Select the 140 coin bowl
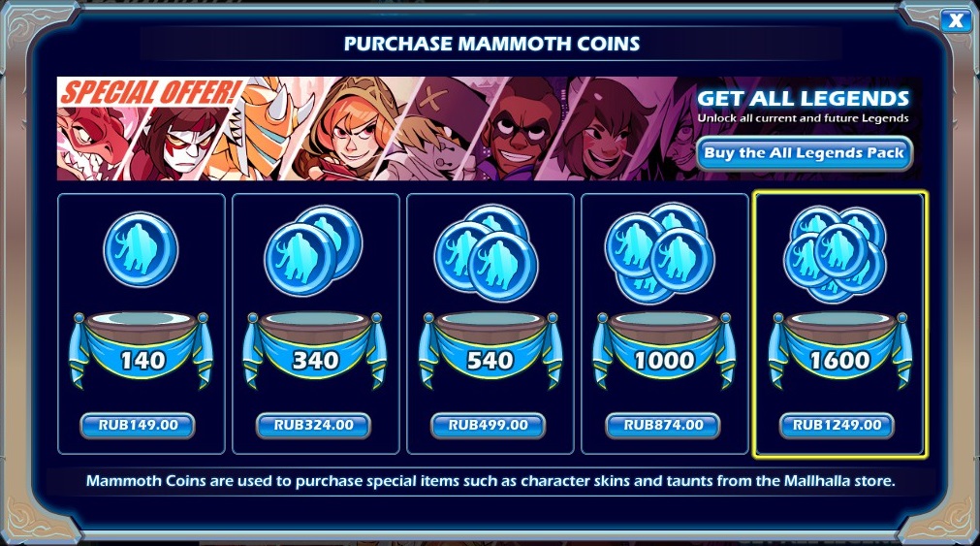 (141, 349)
